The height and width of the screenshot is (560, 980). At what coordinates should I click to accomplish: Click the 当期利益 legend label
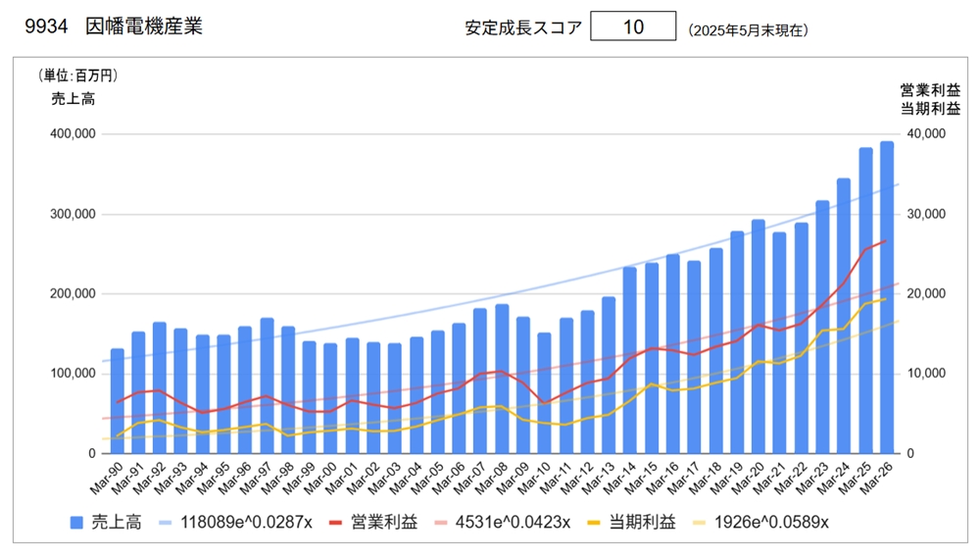643,523
